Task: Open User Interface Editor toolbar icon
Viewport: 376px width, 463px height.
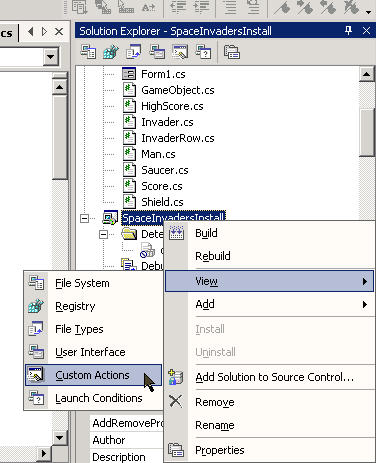Action: (157, 52)
